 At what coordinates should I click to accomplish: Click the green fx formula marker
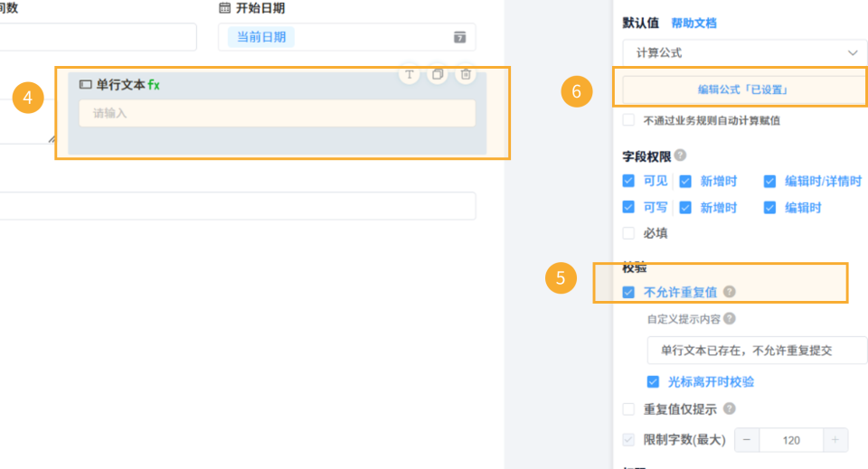point(154,85)
